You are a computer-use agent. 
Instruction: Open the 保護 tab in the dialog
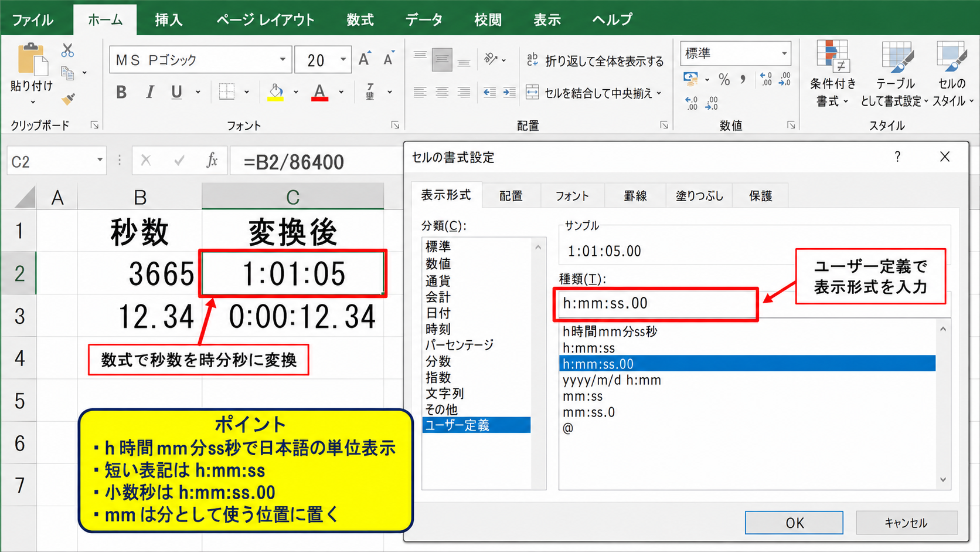pos(761,196)
